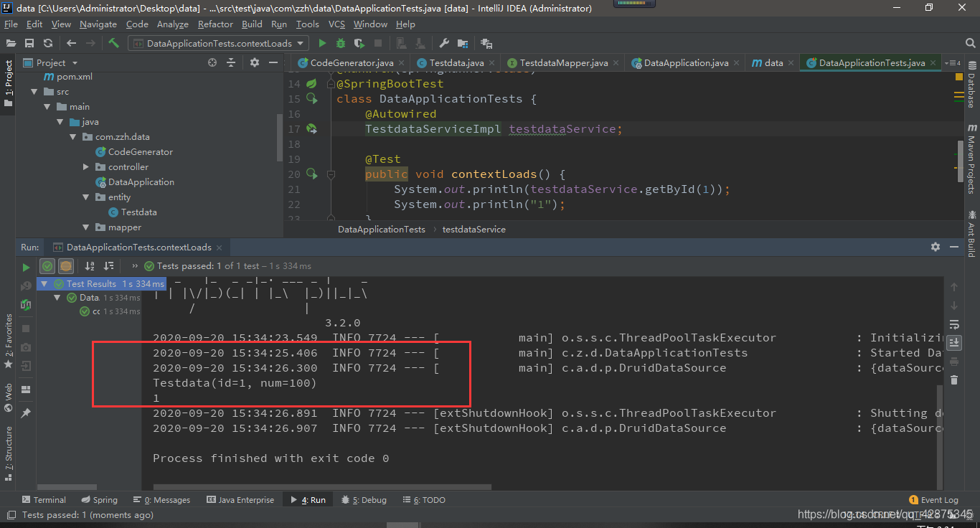Click the Autowired gutter icon on line 17

click(x=311, y=129)
